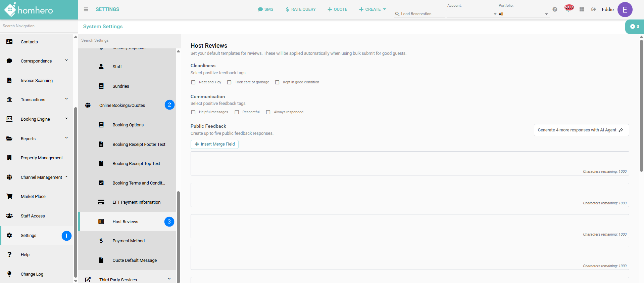
Task: Enable the Neat and Tidy checkbox
Action: [x=193, y=82]
